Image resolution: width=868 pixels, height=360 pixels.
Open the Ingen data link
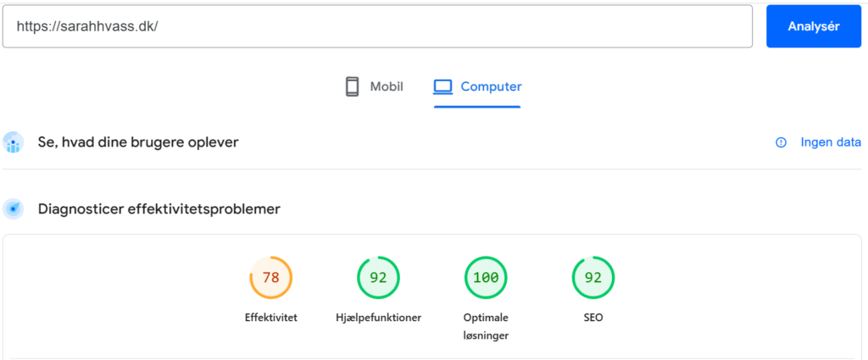click(x=831, y=142)
